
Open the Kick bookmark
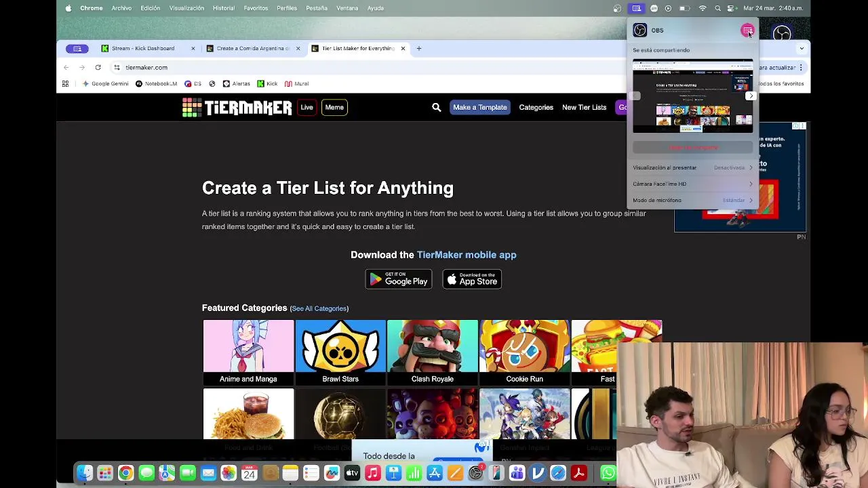coord(267,83)
